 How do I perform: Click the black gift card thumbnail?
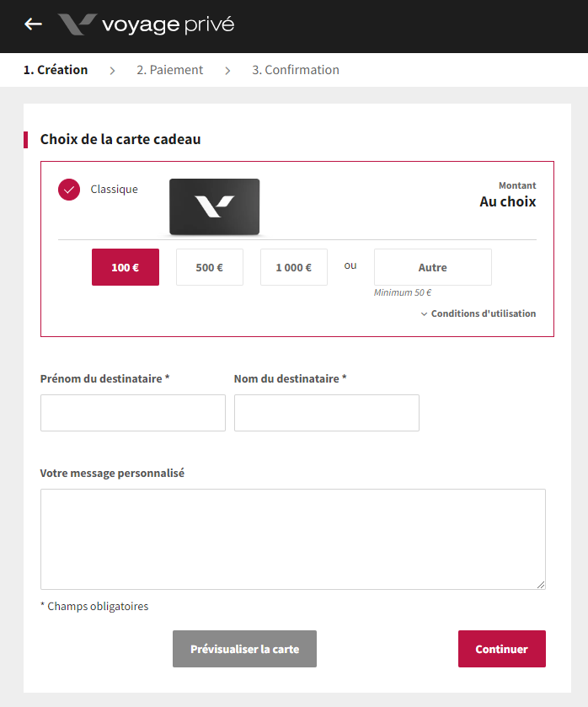coord(214,206)
